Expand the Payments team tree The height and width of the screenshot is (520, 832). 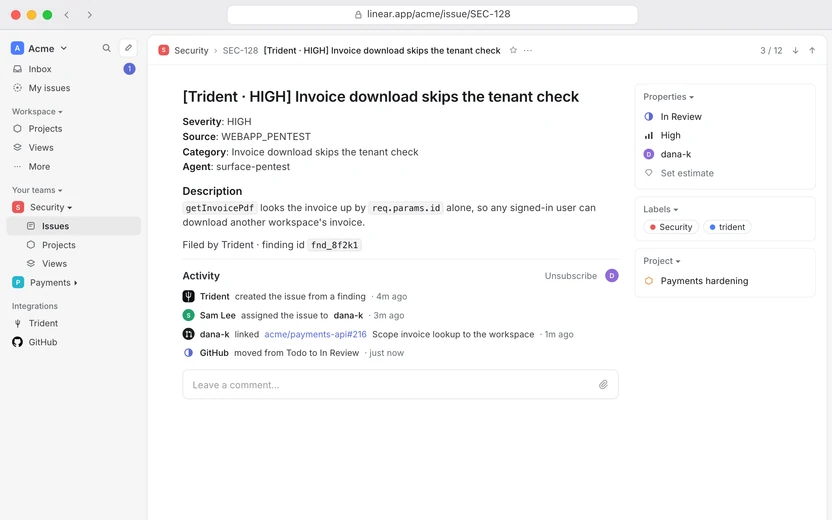coord(76,283)
